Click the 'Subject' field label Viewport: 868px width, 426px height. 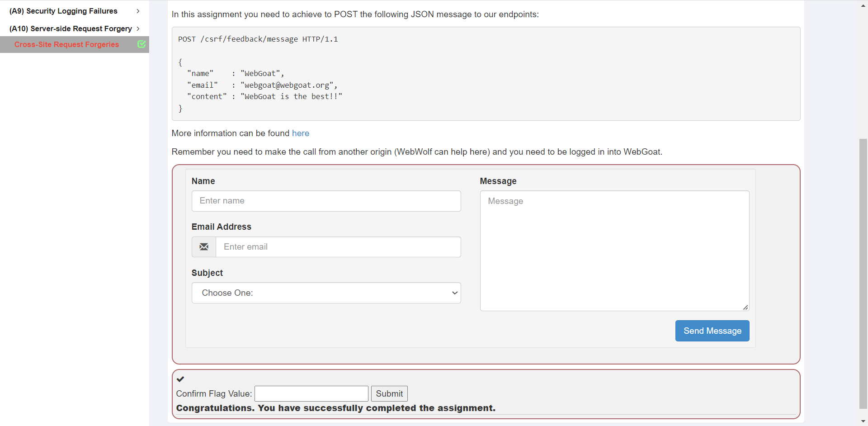[207, 273]
